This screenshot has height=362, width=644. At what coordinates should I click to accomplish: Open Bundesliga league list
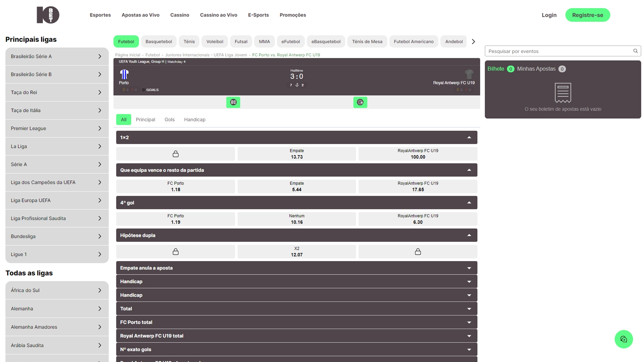(x=57, y=236)
